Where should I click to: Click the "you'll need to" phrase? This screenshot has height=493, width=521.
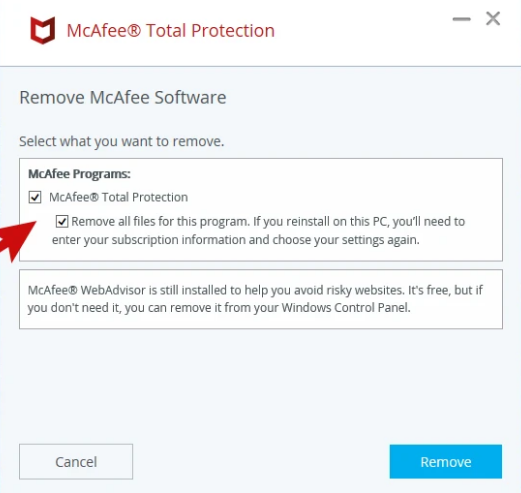tap(429, 221)
